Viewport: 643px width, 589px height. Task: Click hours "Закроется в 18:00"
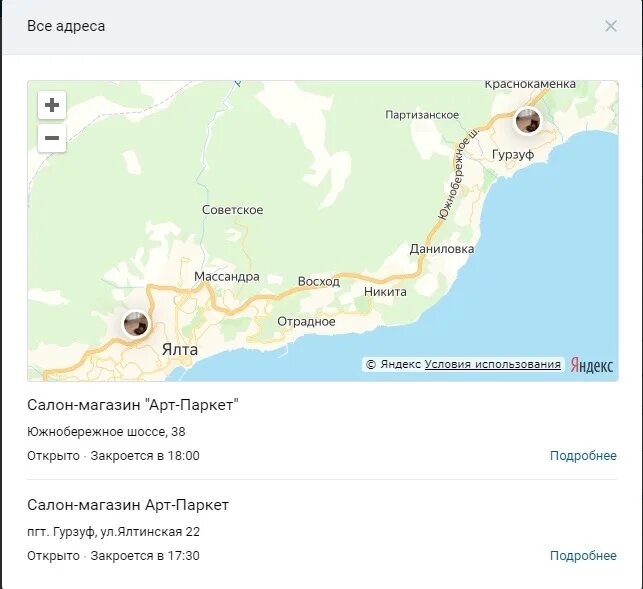[x=145, y=456]
